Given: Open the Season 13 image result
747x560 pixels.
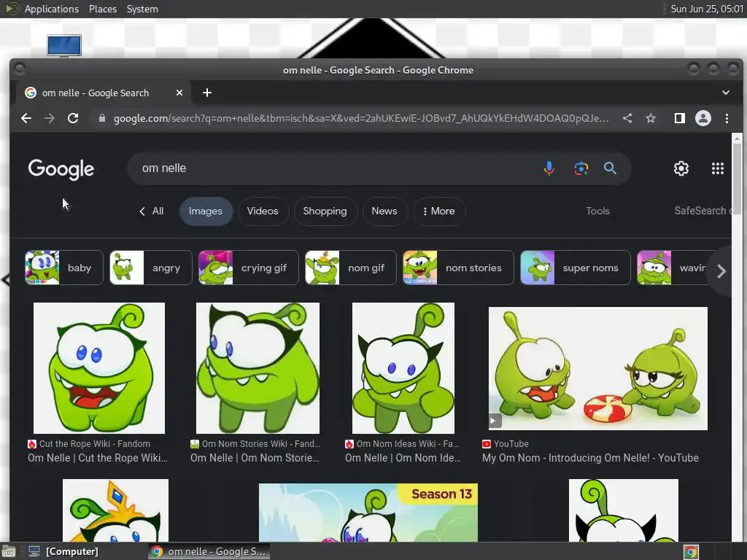Looking at the screenshot, I should pos(368,513).
